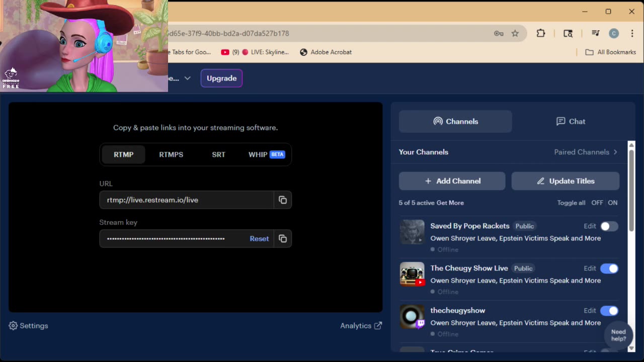This screenshot has height=362, width=644.
Task: Edit The Cheugy Show Live channel
Action: (590, 268)
